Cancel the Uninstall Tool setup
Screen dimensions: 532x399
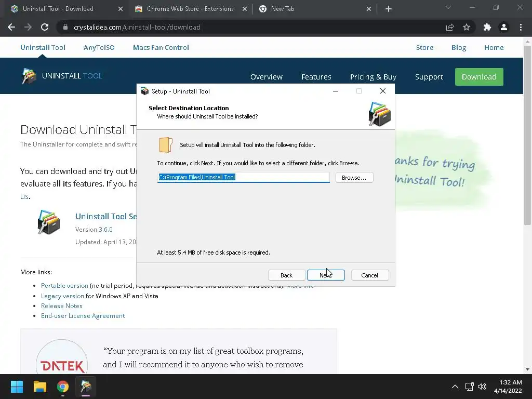tap(369, 275)
